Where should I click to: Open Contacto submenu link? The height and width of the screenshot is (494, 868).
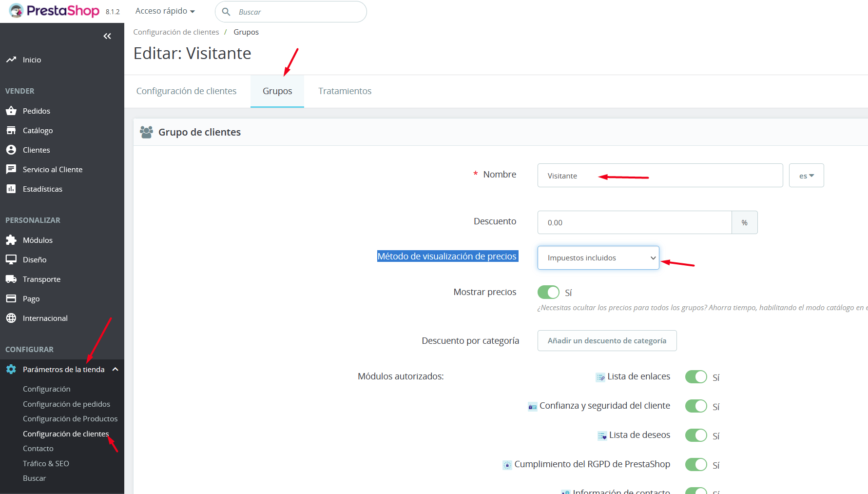point(38,449)
